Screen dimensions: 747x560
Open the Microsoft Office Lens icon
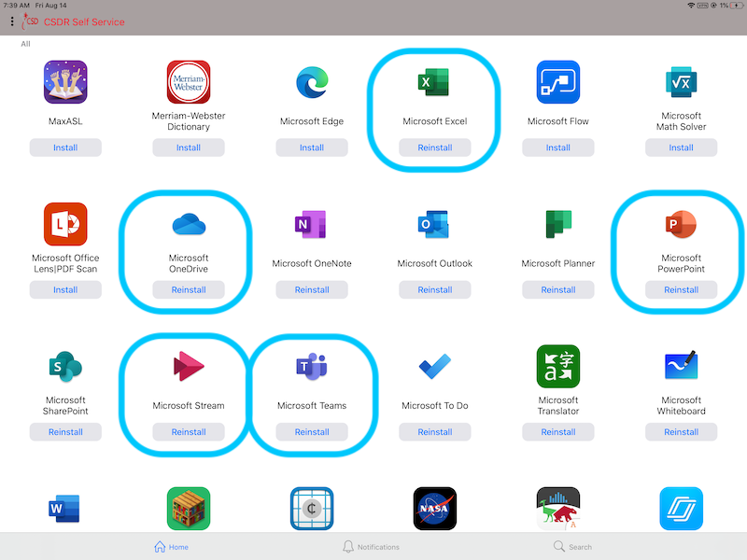[65, 224]
